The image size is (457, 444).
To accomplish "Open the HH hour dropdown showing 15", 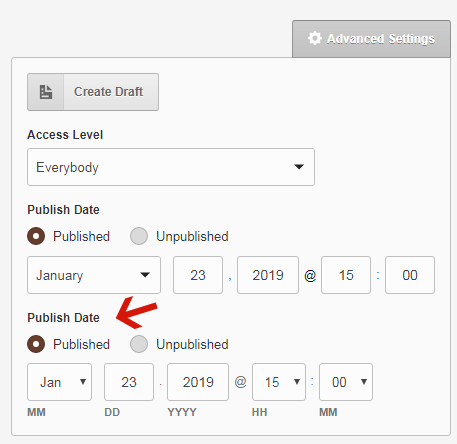I will (x=279, y=382).
